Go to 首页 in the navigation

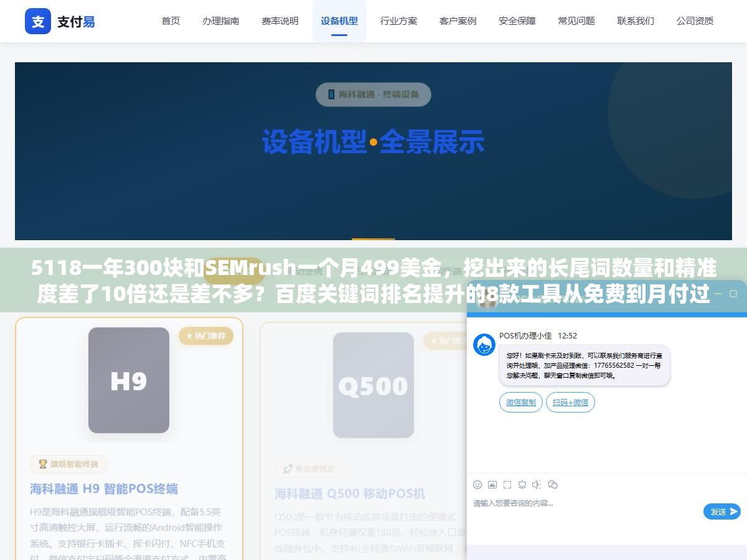(171, 21)
